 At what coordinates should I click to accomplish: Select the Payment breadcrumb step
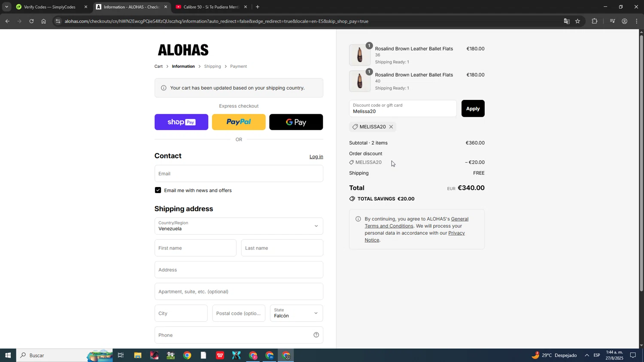point(238,66)
